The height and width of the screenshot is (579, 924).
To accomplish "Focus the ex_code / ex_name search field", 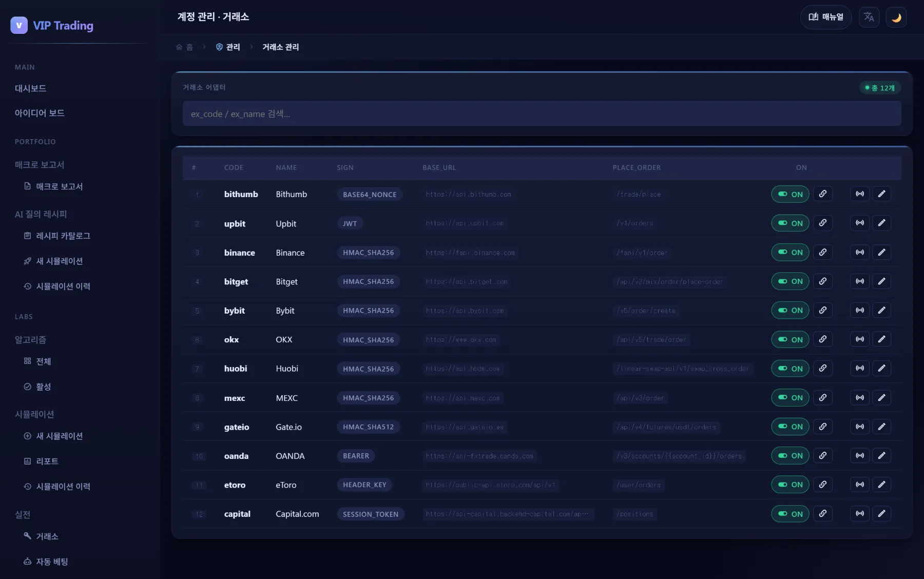I will coord(542,113).
